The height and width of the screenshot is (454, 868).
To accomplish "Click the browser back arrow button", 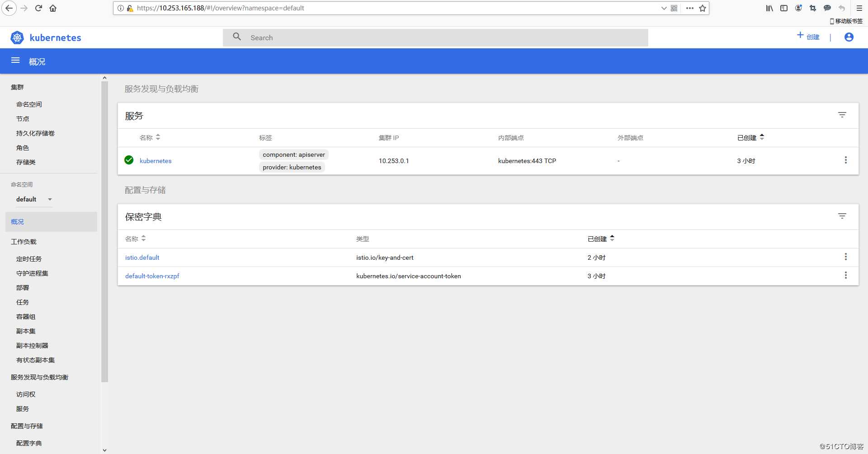I will pos(9,8).
